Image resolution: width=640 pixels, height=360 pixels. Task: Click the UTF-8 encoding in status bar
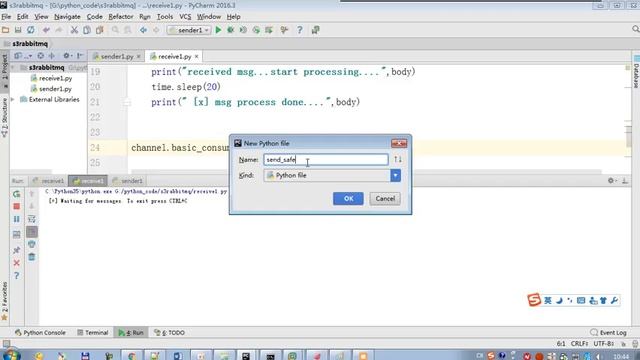[604, 344]
